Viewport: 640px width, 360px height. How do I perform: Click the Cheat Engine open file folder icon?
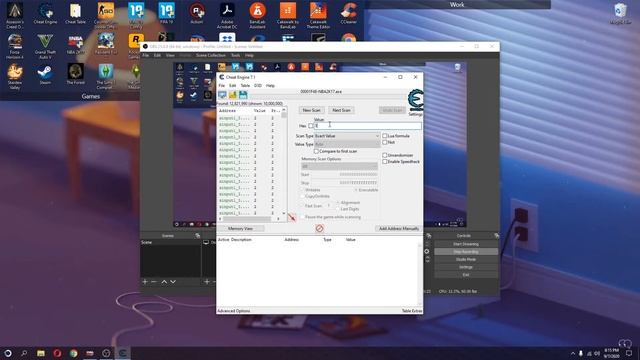click(233, 95)
